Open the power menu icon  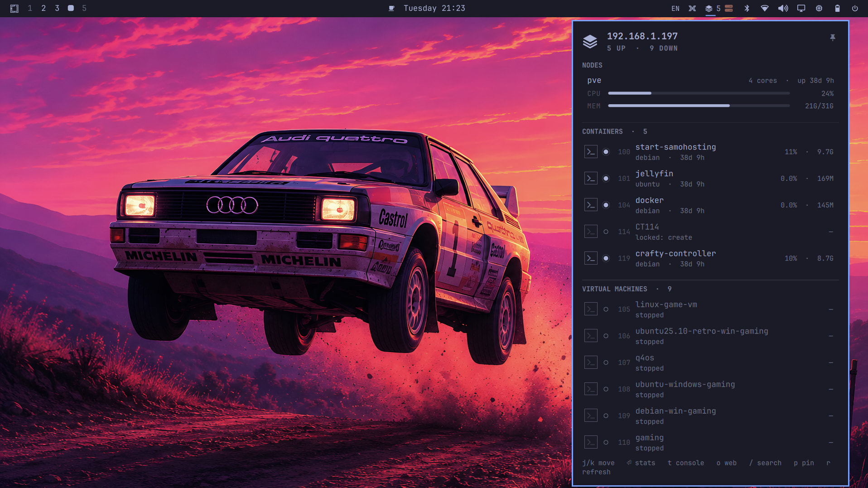[855, 9]
